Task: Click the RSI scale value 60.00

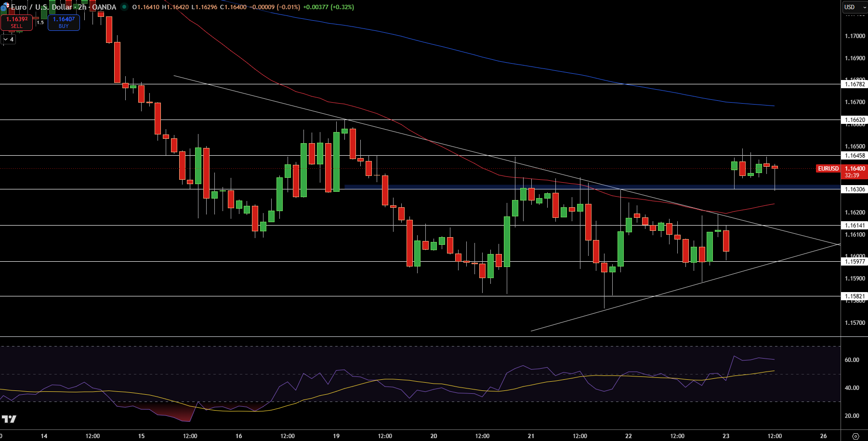Action: (852, 360)
